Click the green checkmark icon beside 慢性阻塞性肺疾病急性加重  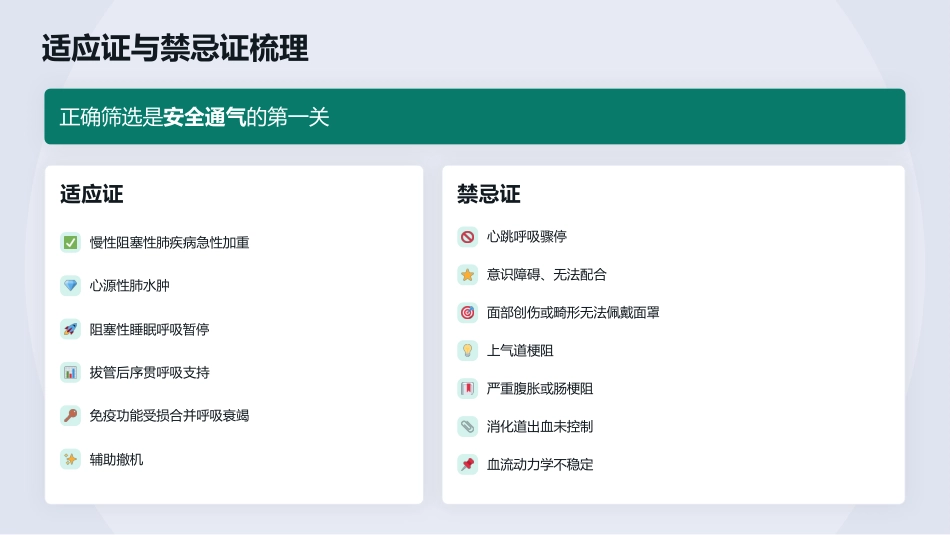click(x=70, y=242)
